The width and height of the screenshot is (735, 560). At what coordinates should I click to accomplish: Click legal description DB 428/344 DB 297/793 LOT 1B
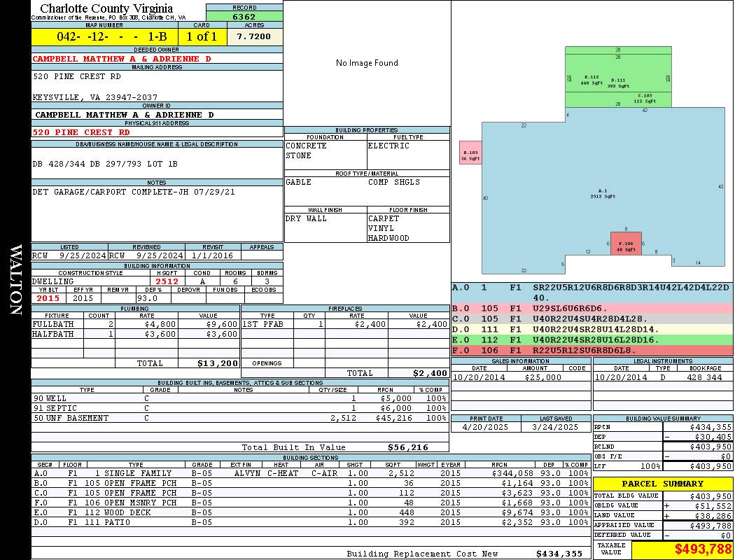[105, 164]
